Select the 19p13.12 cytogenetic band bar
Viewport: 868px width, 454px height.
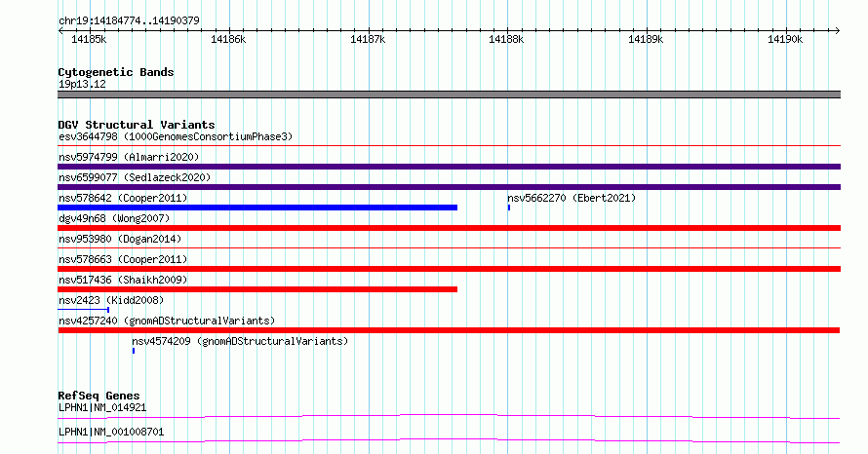449,95
